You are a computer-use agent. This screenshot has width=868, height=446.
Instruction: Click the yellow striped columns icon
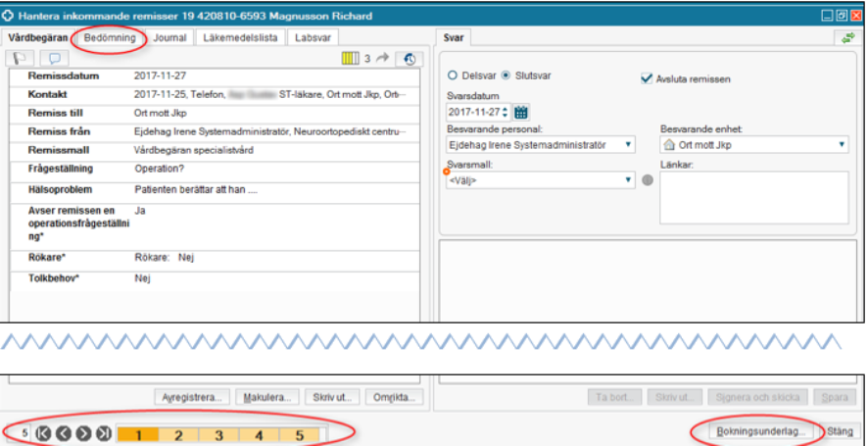[350, 59]
